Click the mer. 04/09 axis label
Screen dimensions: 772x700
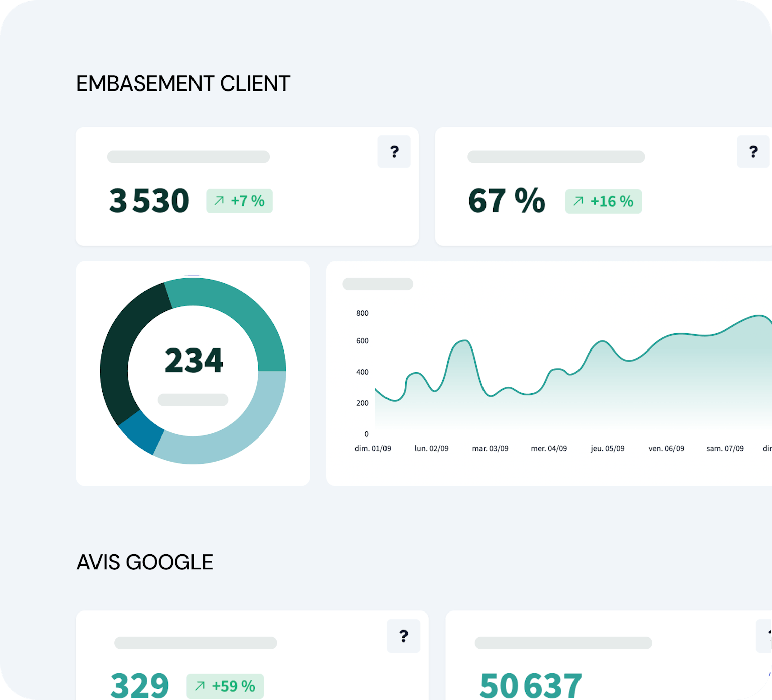pos(549,448)
